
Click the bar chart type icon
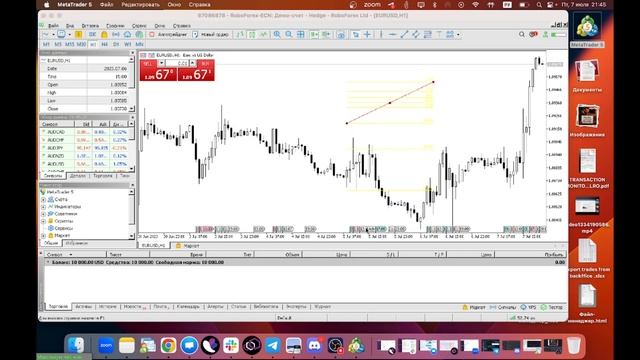(240, 35)
